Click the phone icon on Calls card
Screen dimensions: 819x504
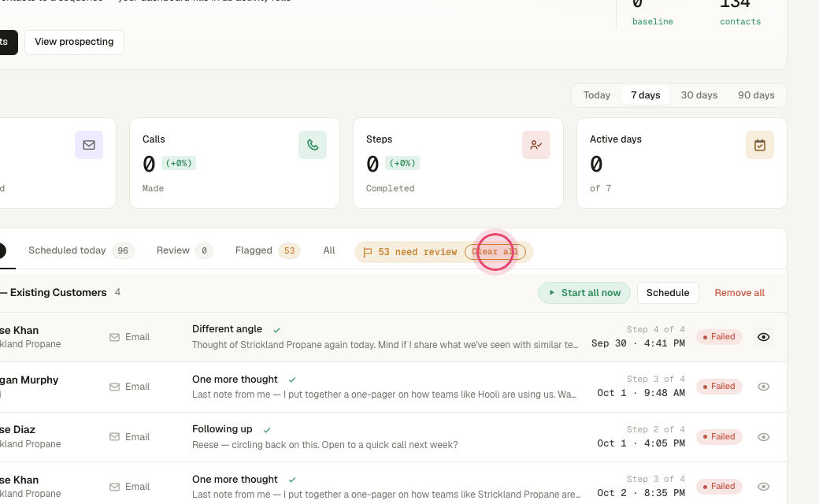313,145
